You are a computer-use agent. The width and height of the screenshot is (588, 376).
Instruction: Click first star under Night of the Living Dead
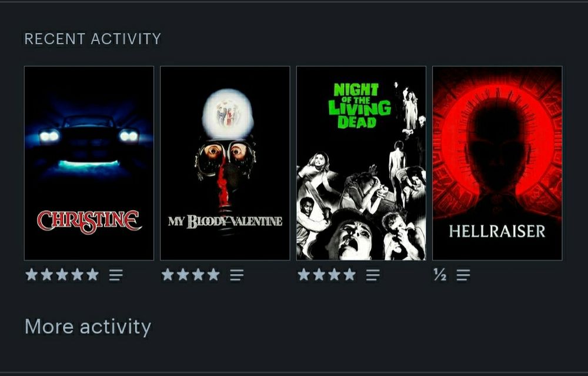[304, 275]
